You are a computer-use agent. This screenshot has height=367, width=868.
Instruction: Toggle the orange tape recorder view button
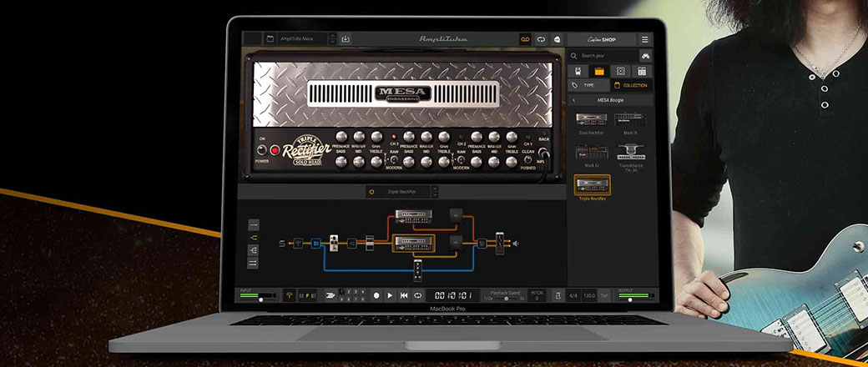tap(525, 38)
